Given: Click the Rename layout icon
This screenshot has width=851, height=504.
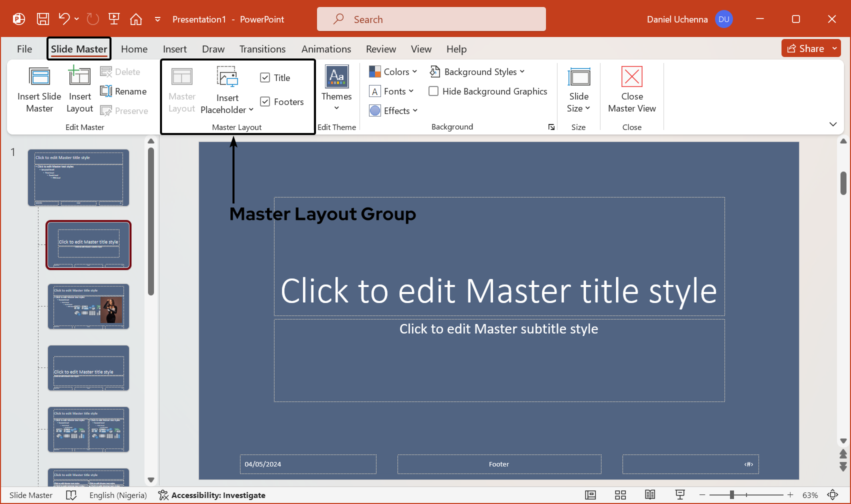Looking at the screenshot, I should [x=106, y=91].
